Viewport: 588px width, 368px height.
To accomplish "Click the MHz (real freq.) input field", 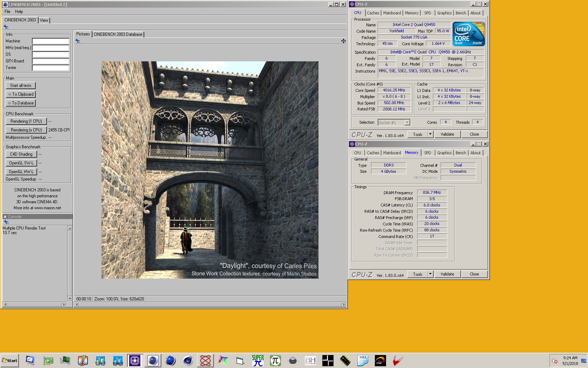I will tap(50, 48).
